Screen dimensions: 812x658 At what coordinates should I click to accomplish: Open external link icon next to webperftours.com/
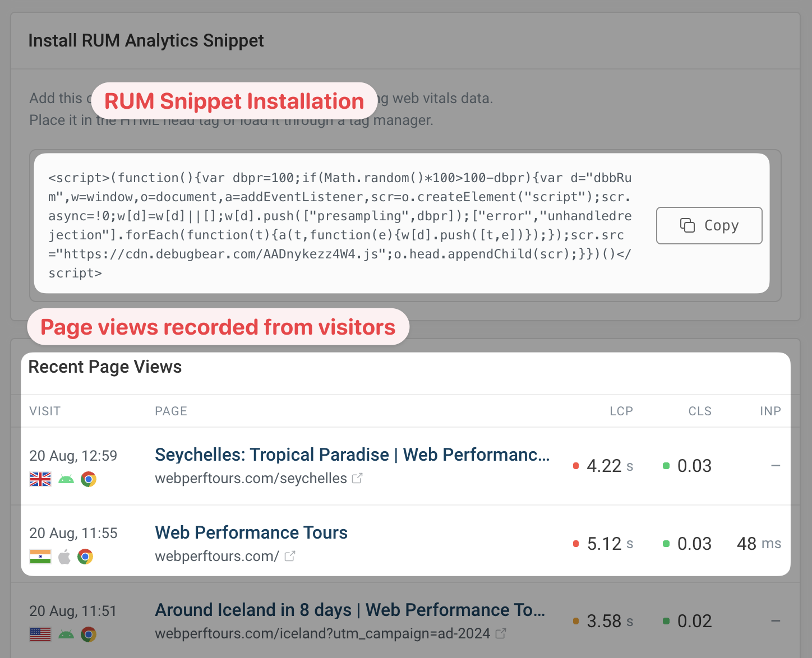289,556
